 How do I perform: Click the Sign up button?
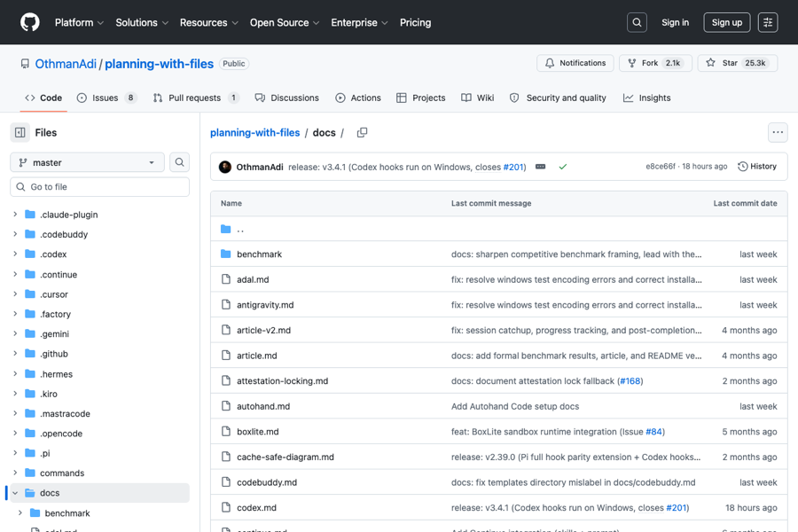click(727, 22)
